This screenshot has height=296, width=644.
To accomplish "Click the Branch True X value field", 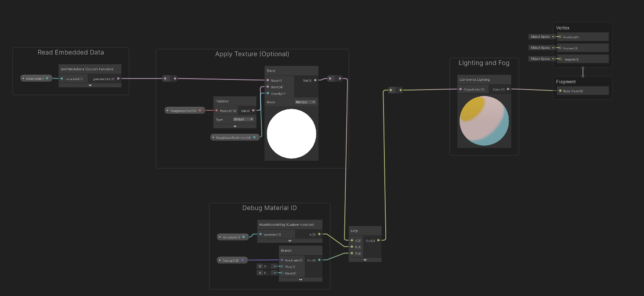I will coord(267,266).
